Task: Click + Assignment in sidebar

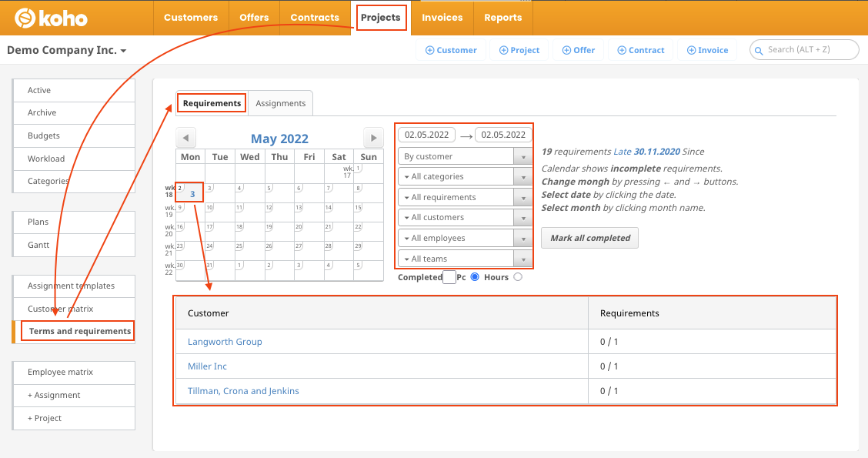Action: click(x=74, y=395)
